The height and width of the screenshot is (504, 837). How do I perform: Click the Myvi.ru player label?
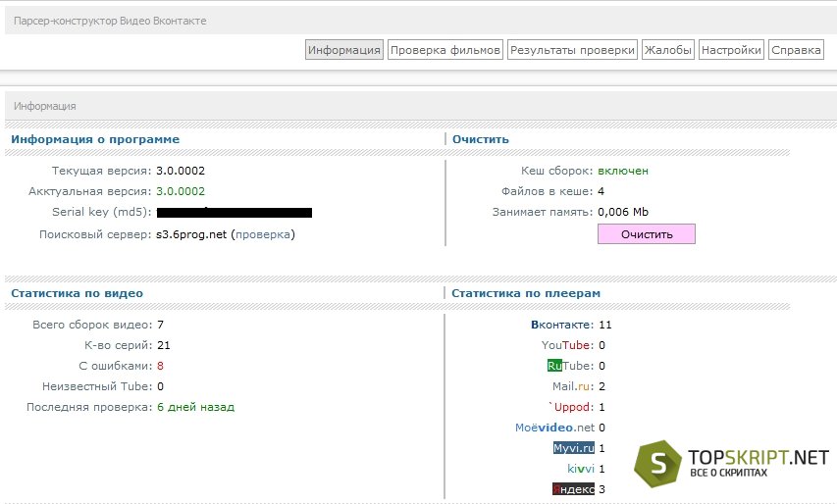[574, 448]
